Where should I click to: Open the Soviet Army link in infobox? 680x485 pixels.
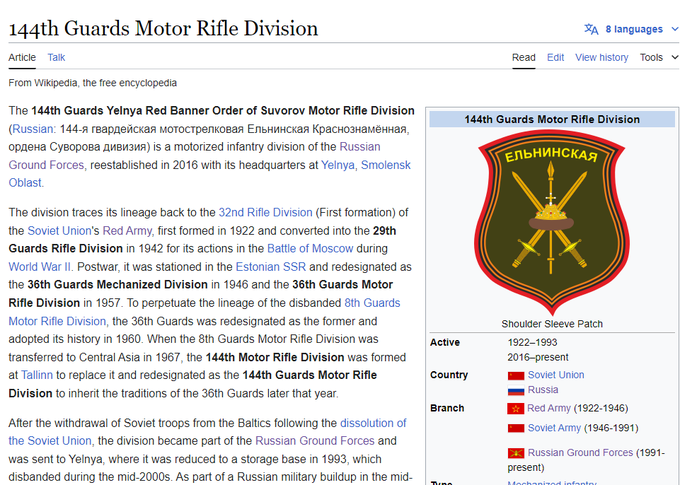coord(554,428)
